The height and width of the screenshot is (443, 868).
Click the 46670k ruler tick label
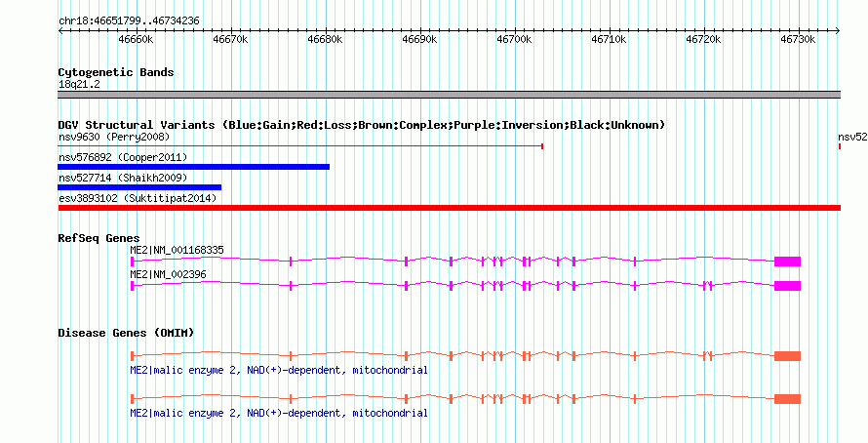click(231, 39)
